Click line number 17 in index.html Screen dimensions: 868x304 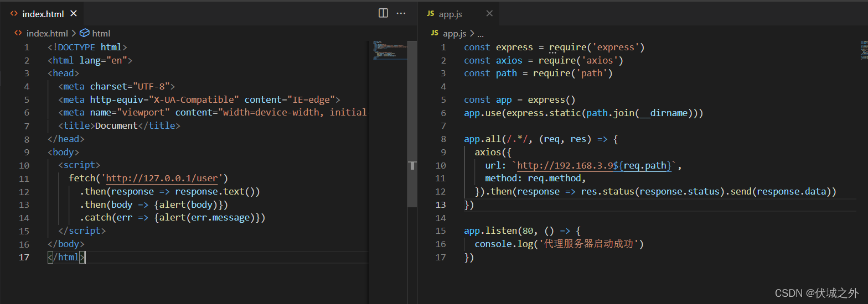[24, 257]
